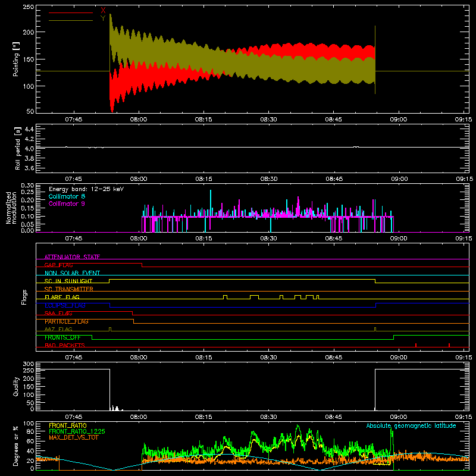Screen dimensions: 476x476
Task: Click the 300 value on the Quality axis
Action: tap(28, 364)
